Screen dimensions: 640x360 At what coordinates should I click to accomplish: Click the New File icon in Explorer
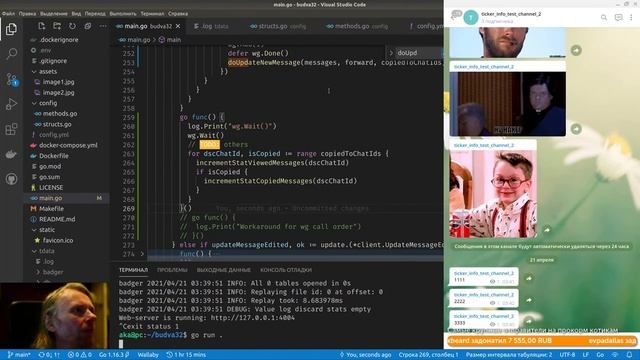42,26
